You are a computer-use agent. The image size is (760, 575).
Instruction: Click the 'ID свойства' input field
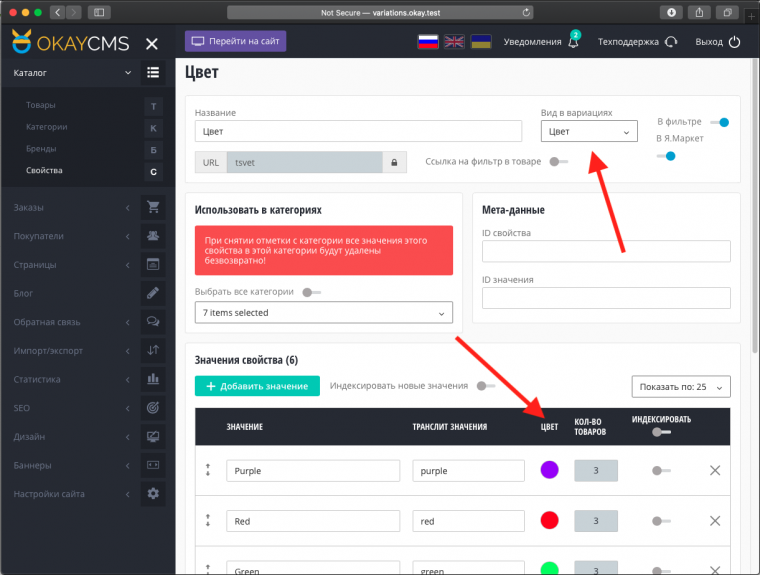click(x=606, y=251)
